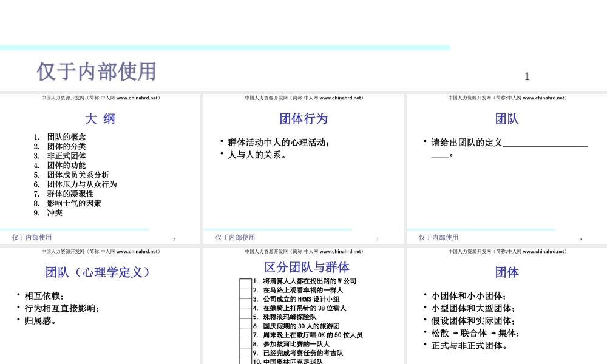
Task: Check box beside 在躺椅上打吊针的38位病人
Action: [x=245, y=314]
